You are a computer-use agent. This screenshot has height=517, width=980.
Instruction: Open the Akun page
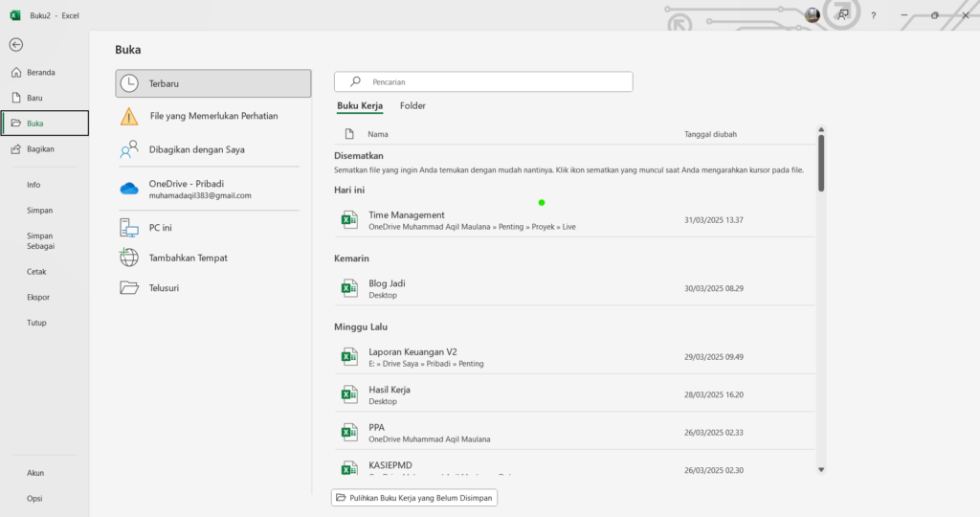tap(35, 473)
